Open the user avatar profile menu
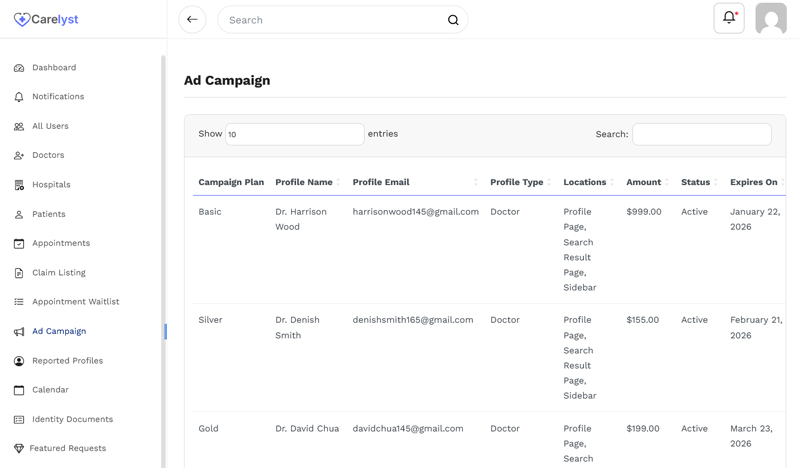Viewport: 800px width, 468px height. (771, 18)
